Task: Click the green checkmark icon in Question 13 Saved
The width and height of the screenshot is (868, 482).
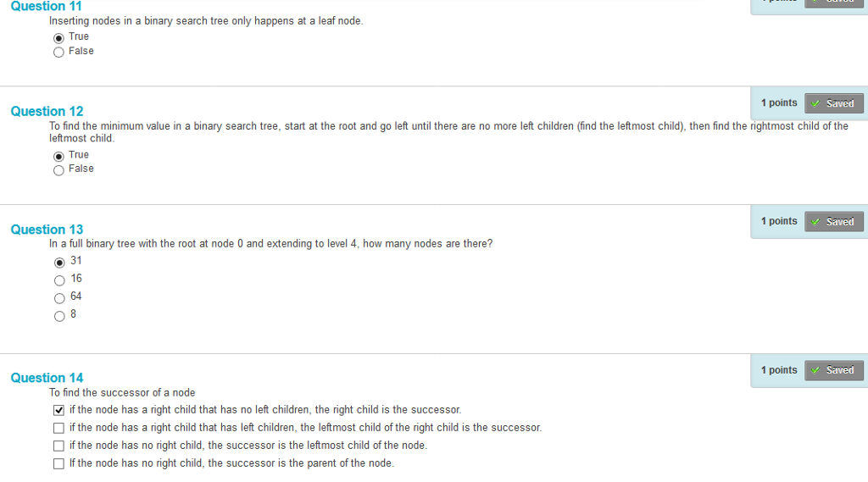Action: [815, 222]
